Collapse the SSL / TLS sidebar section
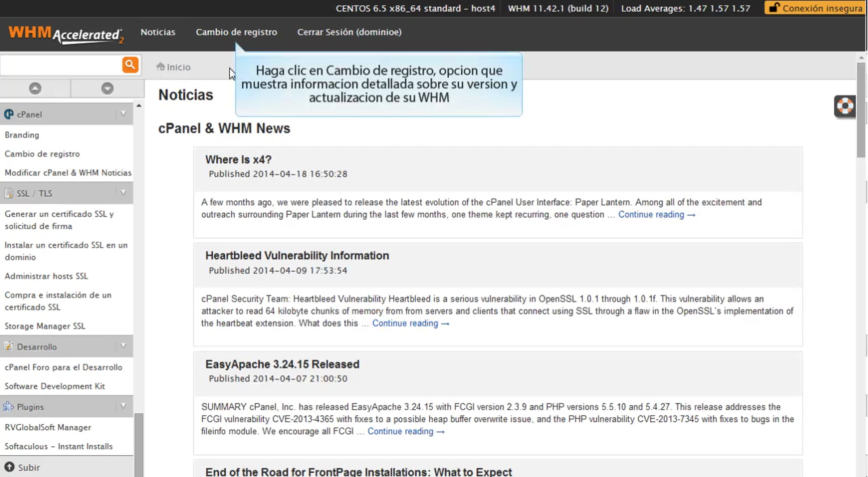Screen dimensions: 868x477 click(x=123, y=193)
